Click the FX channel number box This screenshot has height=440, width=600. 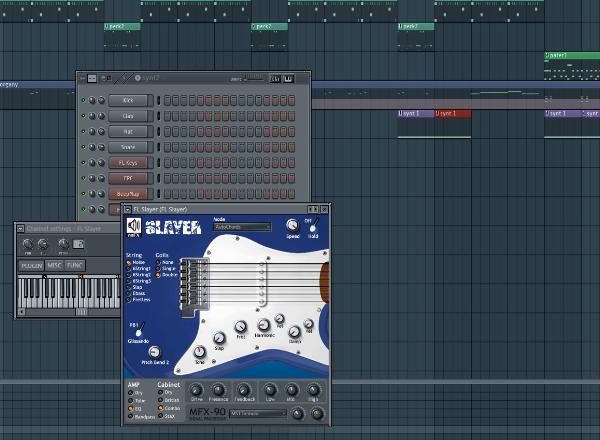click(78, 244)
